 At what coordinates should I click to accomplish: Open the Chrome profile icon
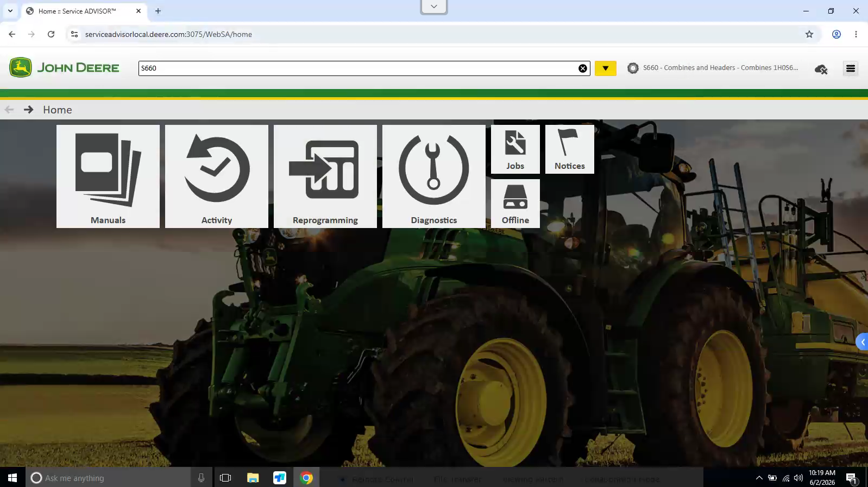point(836,34)
